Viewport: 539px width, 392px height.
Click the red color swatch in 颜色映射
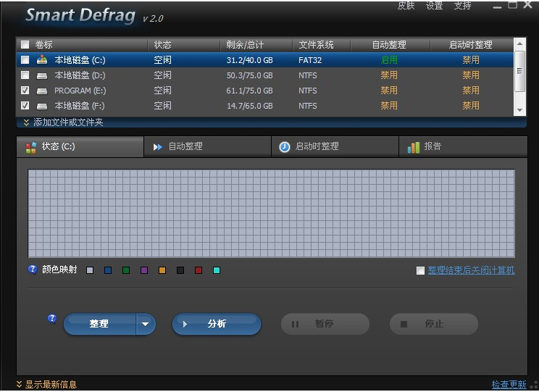(x=199, y=270)
